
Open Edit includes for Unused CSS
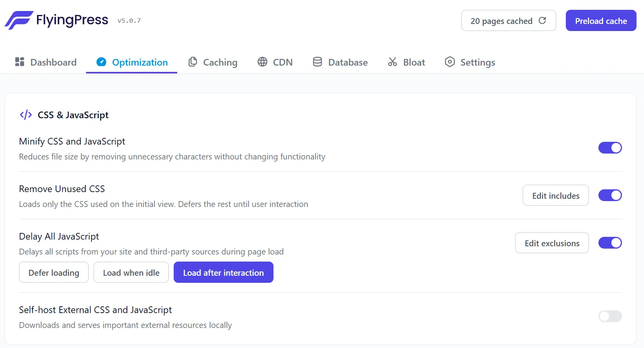[x=556, y=195]
